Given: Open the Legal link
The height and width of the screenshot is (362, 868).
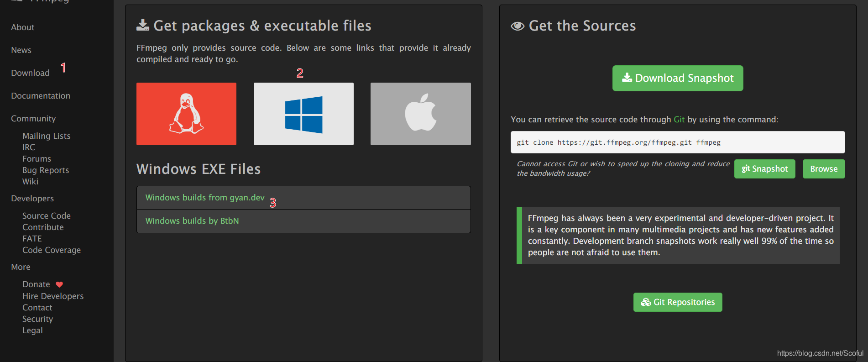Looking at the screenshot, I should coord(32,331).
